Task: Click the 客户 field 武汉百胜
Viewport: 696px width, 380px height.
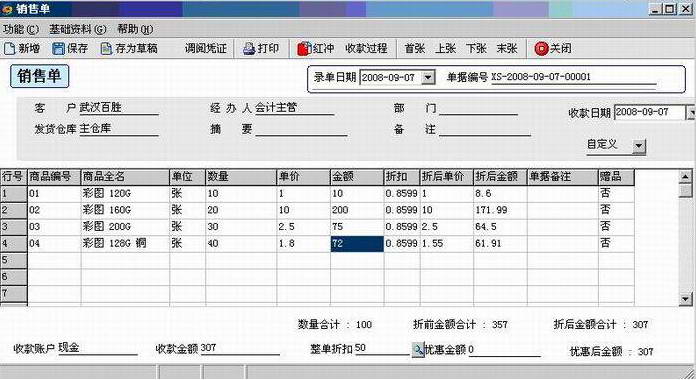Action: point(119,108)
